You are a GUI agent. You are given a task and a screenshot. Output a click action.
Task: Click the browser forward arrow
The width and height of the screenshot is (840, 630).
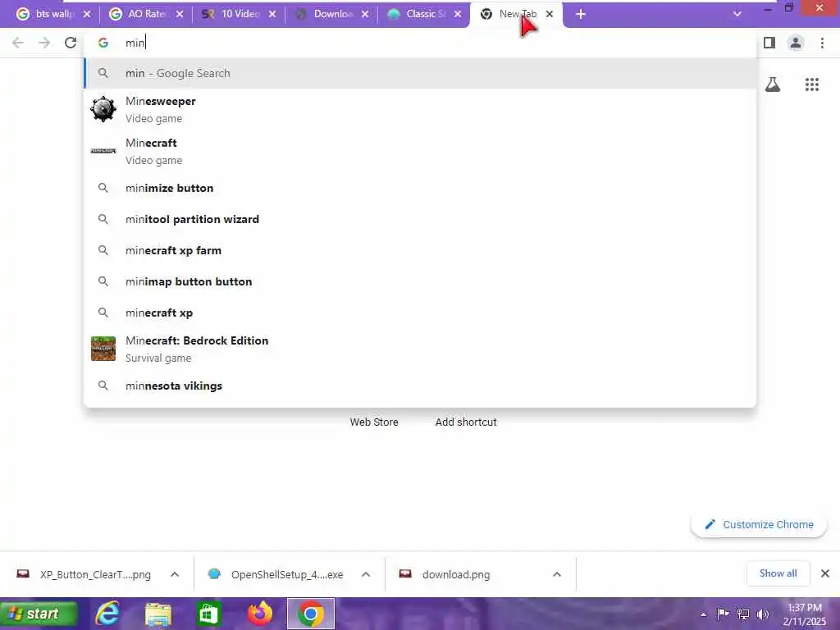(44, 43)
